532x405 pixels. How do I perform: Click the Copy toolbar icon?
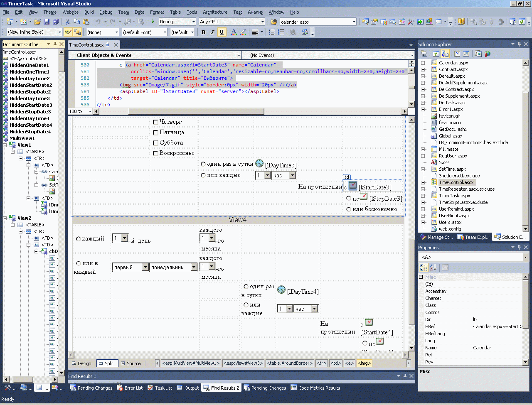pos(76,22)
